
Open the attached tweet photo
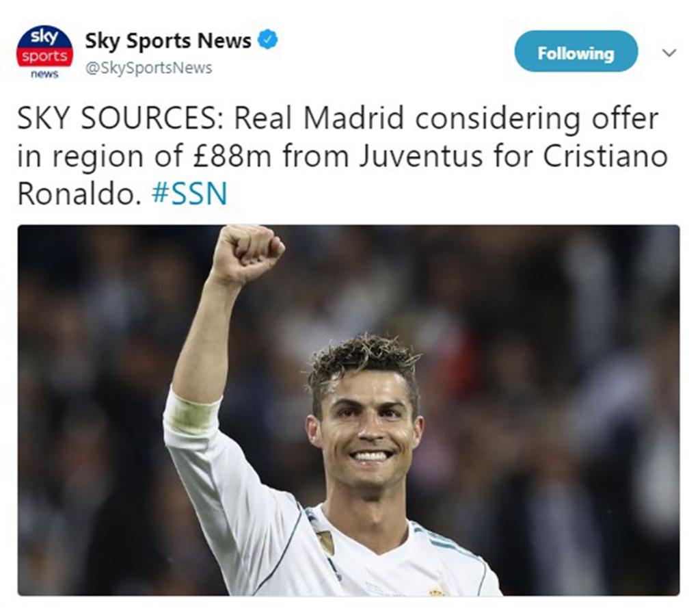coord(349,410)
